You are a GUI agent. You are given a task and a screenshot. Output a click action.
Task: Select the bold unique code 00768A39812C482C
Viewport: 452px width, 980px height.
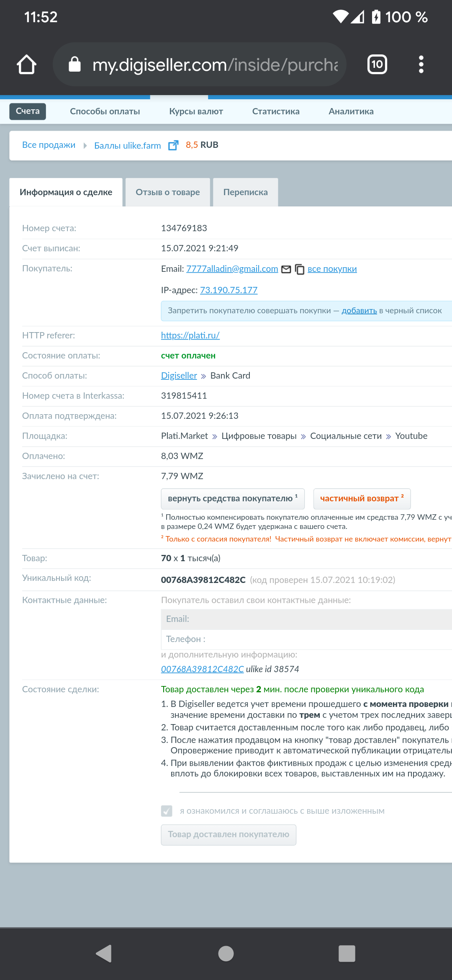click(x=203, y=580)
